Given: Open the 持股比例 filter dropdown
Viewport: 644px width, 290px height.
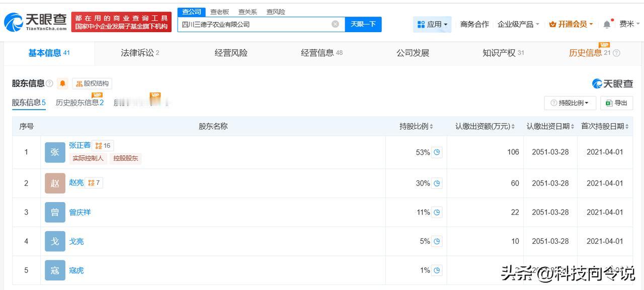Looking at the screenshot, I should click(x=570, y=103).
